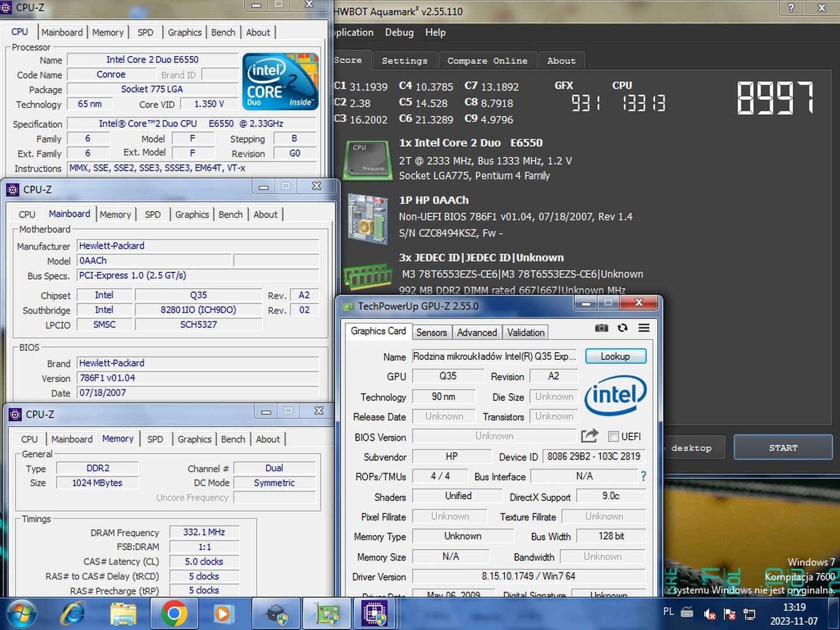Click the 1P HP 0AACh heading in Aquamark

(x=434, y=200)
